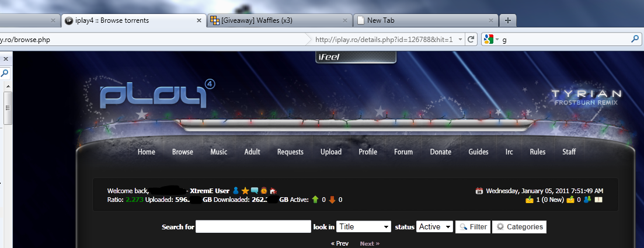Click the blue user profile icon

click(x=236, y=190)
